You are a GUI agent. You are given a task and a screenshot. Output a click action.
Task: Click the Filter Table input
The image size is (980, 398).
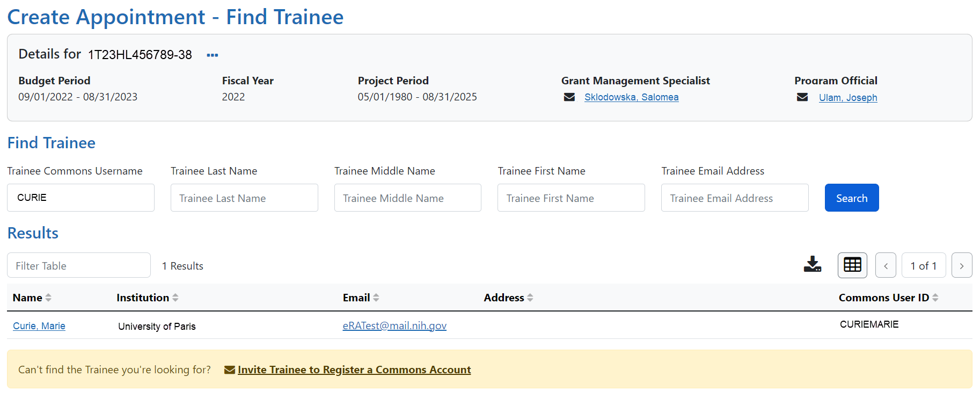coord(79,265)
